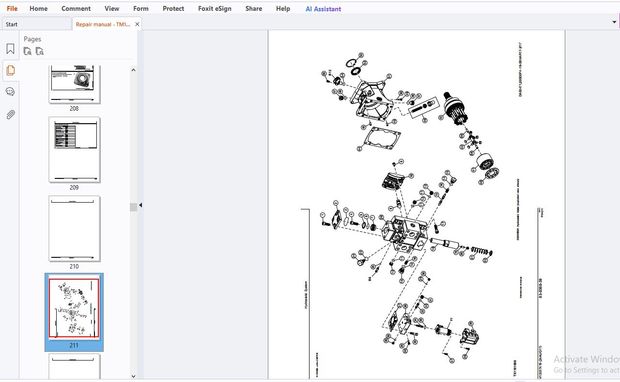Open the AI Assistant tab
620x382 pixels.
(323, 9)
